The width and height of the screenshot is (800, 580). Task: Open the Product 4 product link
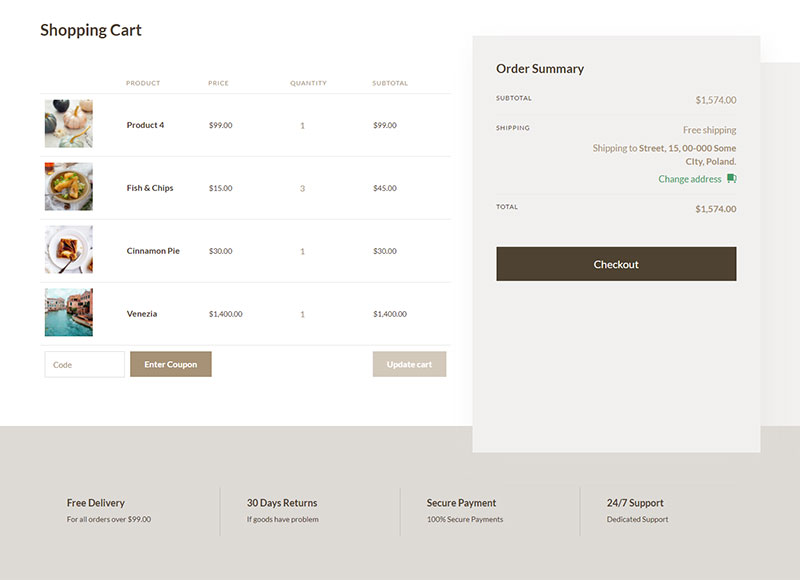tap(145, 125)
